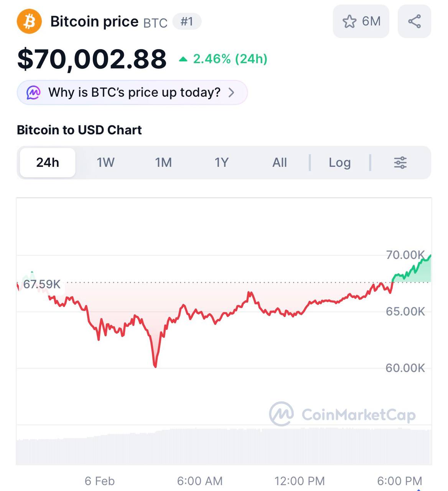Show the 1Y price chart
Image resolution: width=448 pixels, height=491 pixels.
tap(221, 163)
